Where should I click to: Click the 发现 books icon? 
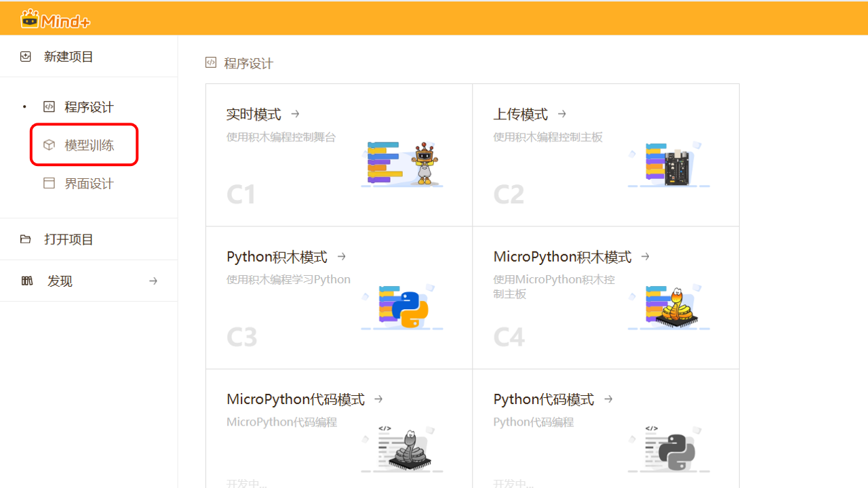point(27,281)
